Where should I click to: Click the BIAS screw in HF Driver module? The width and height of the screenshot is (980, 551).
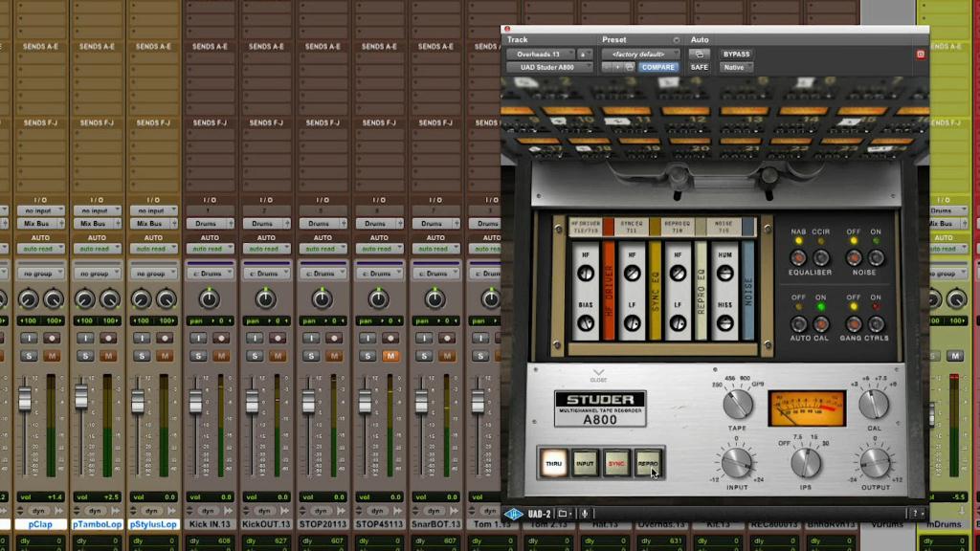click(x=586, y=323)
